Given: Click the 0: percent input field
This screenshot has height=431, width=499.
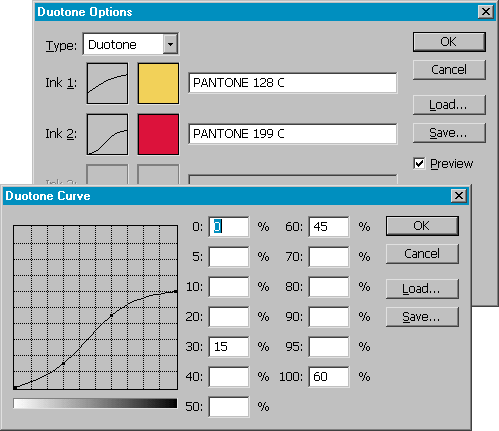Looking at the screenshot, I should click(229, 227).
